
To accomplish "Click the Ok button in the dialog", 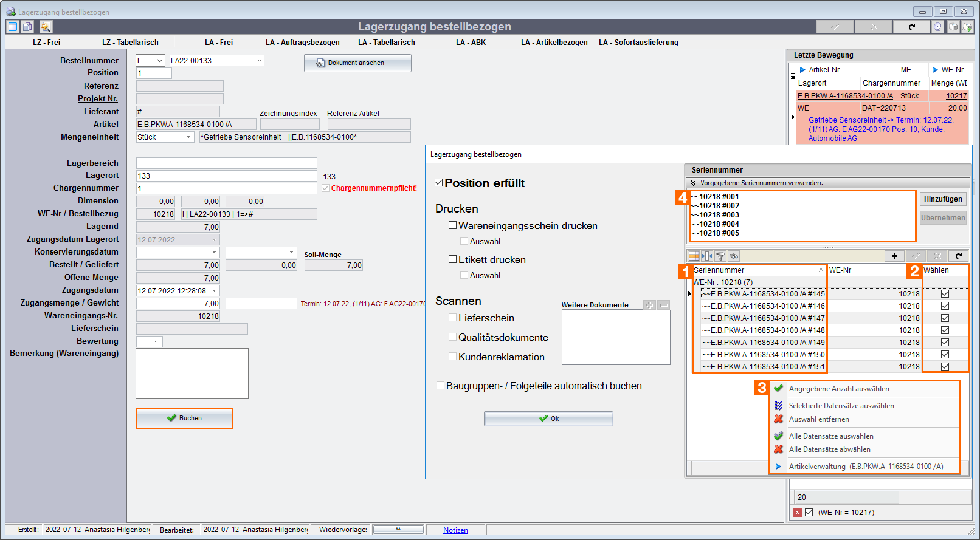I will click(x=548, y=419).
